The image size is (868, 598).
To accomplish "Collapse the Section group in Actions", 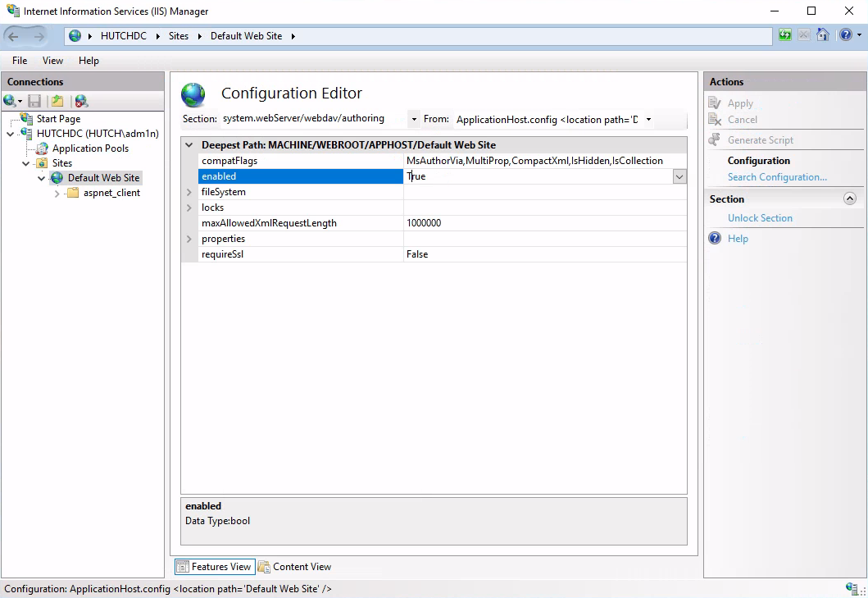I will [850, 199].
